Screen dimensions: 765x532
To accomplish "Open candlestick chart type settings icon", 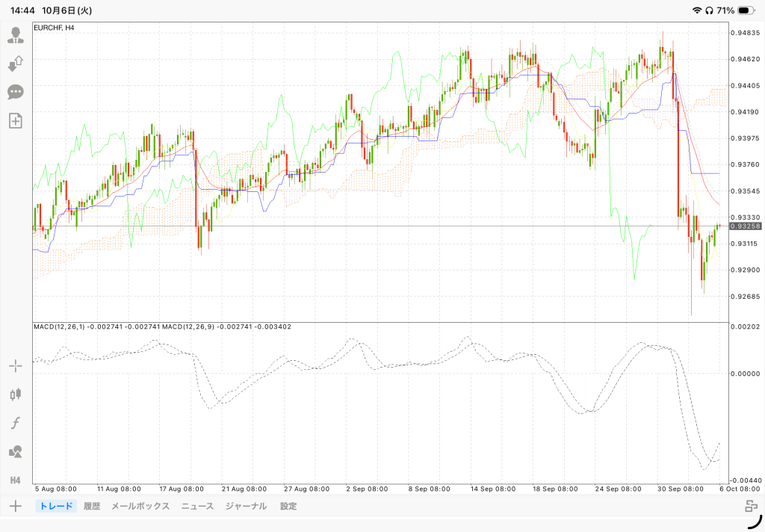I will [16, 394].
